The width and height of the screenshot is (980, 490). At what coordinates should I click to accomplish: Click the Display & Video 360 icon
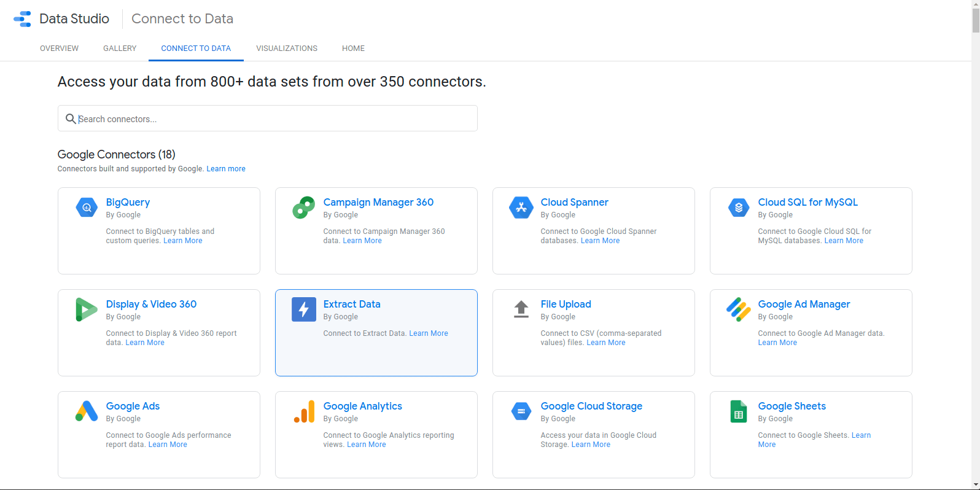(86, 309)
